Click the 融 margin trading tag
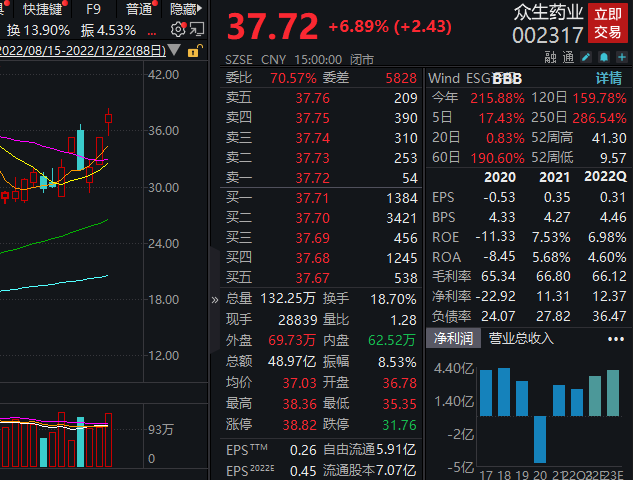The width and height of the screenshot is (633, 480). (550, 58)
